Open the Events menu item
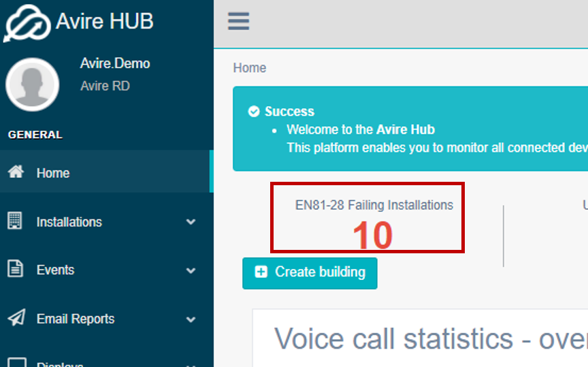588x367 pixels. pos(106,270)
